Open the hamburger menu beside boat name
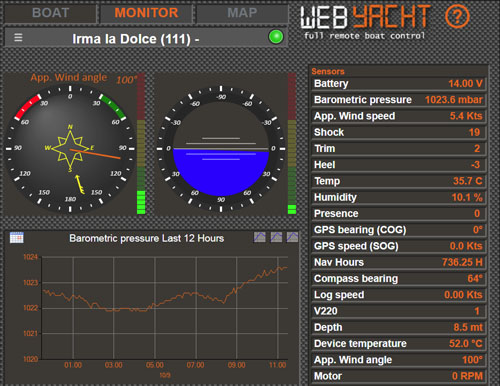Image resolution: width=500 pixels, height=386 pixels. click(18, 37)
